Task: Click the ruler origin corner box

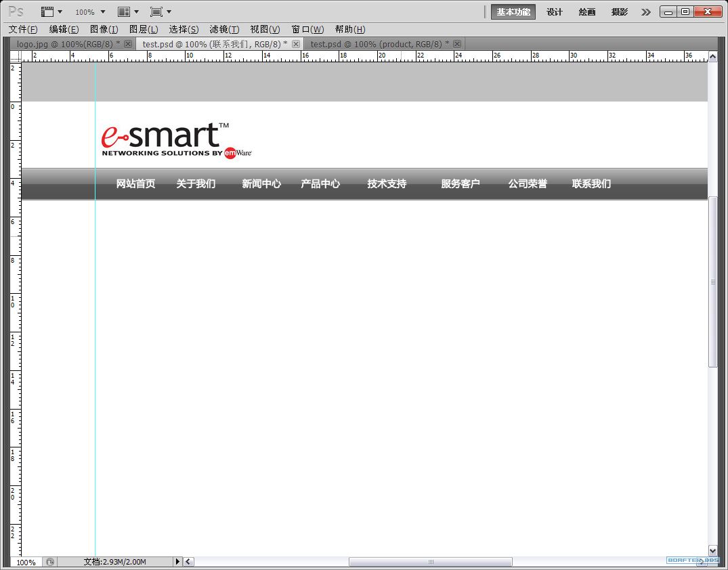Action: 16,56
